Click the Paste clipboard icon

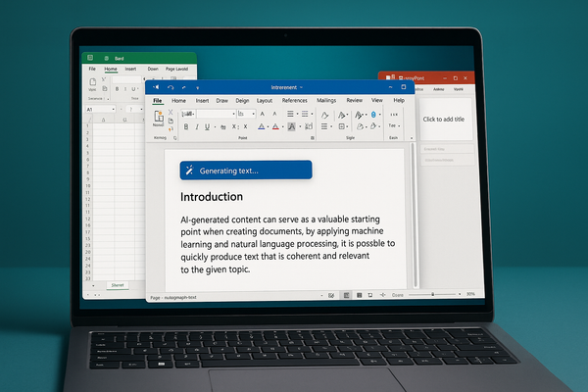coord(159,118)
